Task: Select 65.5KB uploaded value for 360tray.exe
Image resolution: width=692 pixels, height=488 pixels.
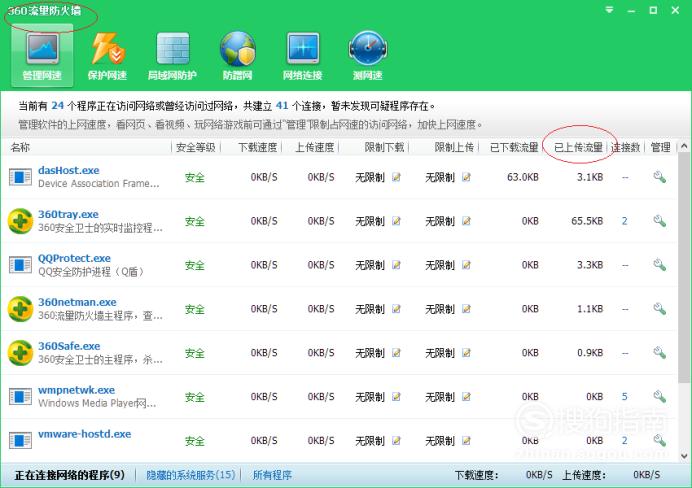Action: [587, 221]
